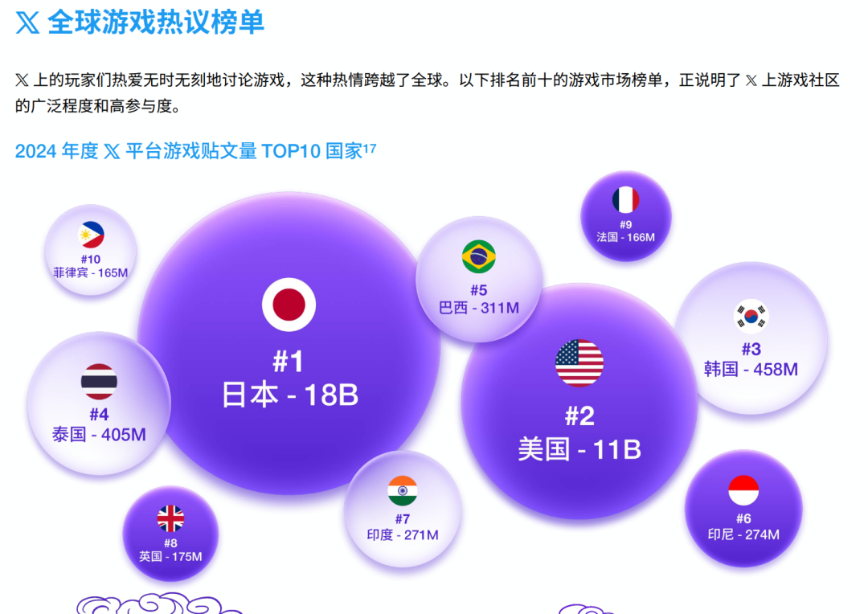Click the label 菲律宾 - 165M
The height and width of the screenshot is (614, 868).
pos(91,273)
